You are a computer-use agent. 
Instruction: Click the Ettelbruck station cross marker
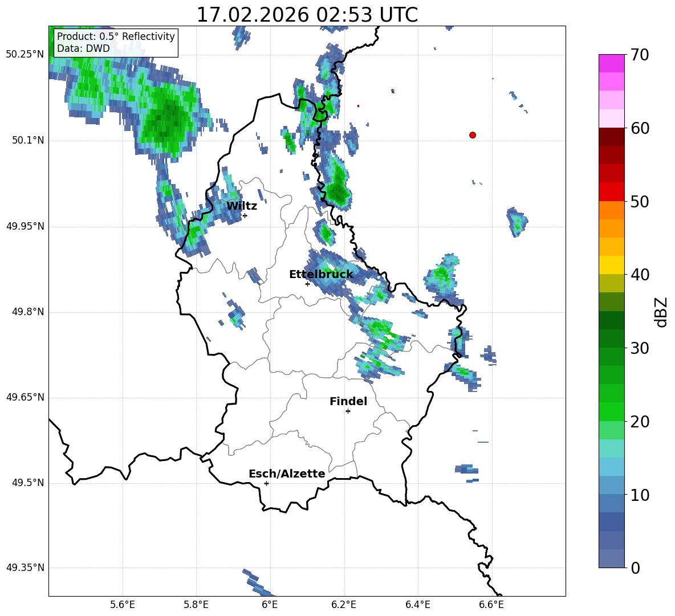(307, 284)
